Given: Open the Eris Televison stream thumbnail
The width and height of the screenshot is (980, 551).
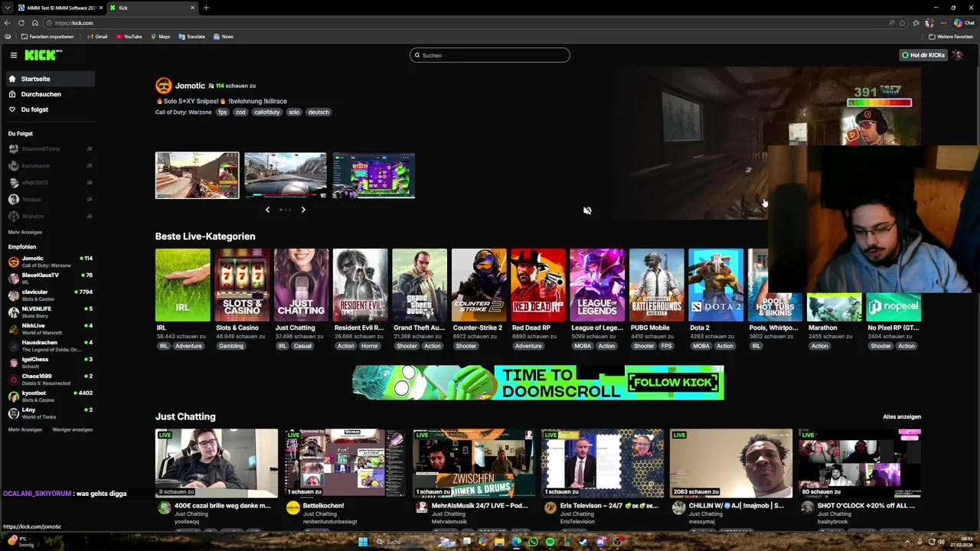Looking at the screenshot, I should click(603, 463).
